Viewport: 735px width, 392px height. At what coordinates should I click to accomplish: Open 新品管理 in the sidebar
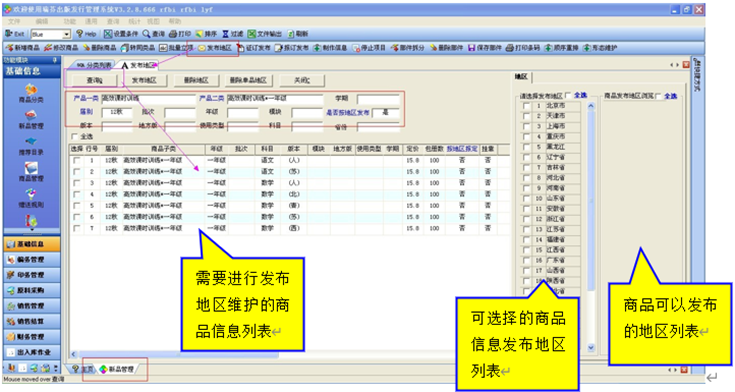(31, 120)
